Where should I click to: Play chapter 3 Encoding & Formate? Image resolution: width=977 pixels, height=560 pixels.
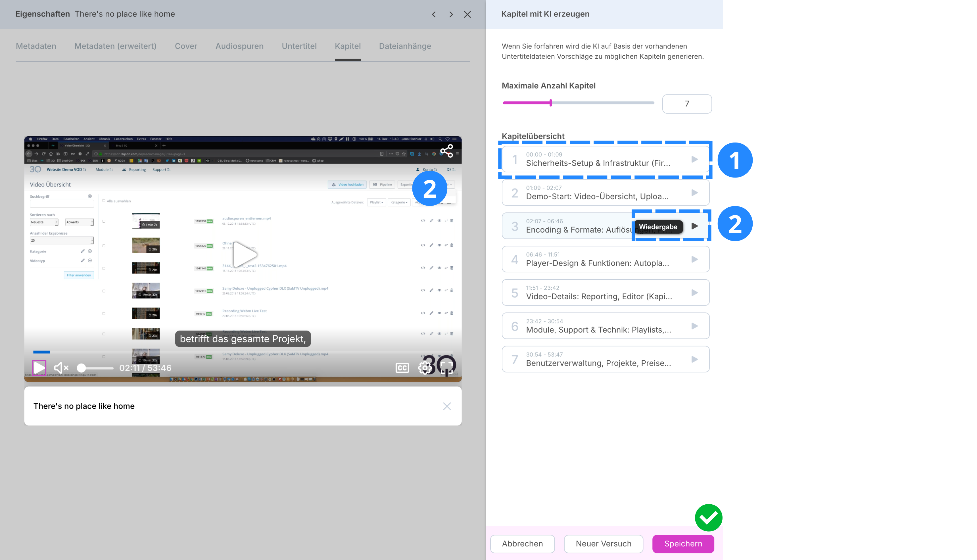[x=694, y=226]
